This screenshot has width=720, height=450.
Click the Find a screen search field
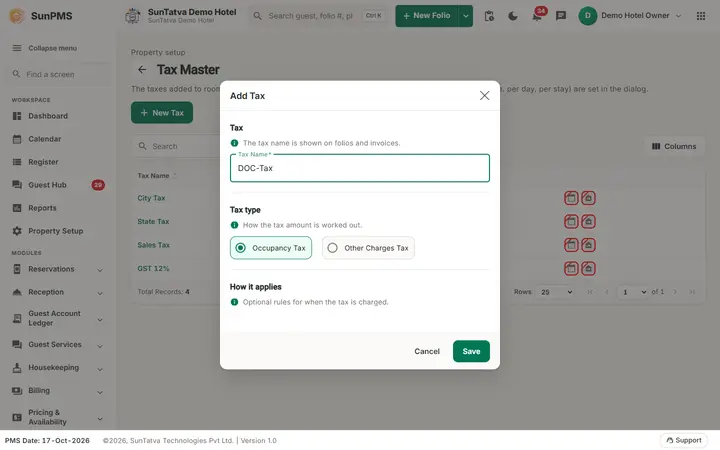click(57, 74)
